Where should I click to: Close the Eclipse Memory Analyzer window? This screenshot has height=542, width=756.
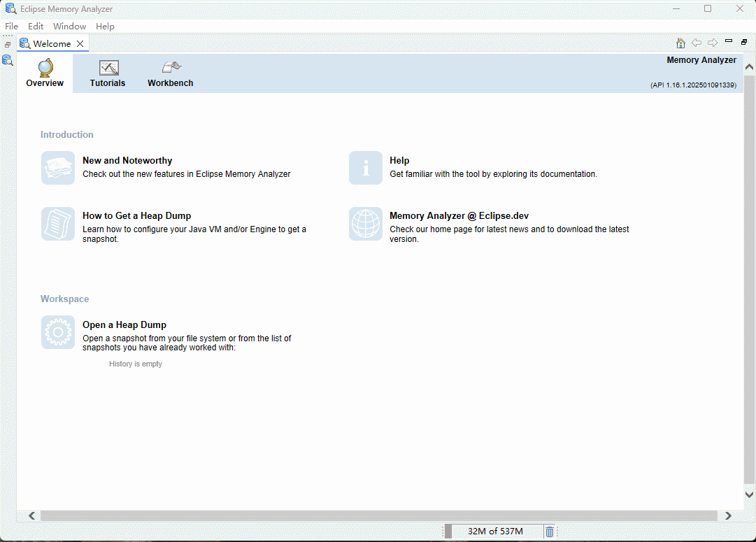pos(740,8)
